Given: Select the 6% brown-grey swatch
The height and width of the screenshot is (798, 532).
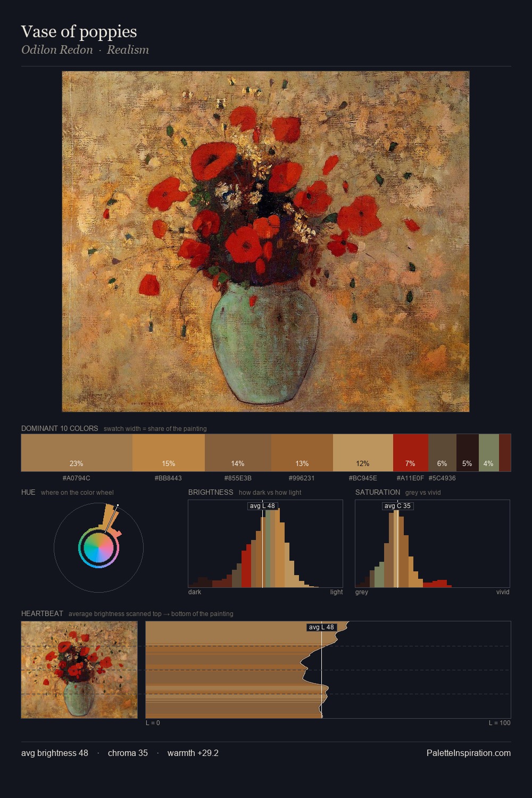Looking at the screenshot, I should [442, 453].
